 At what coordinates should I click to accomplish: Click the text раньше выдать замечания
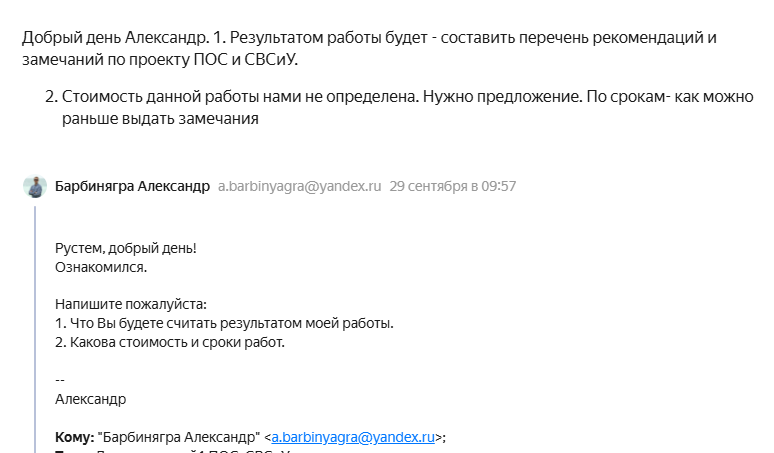click(x=160, y=118)
